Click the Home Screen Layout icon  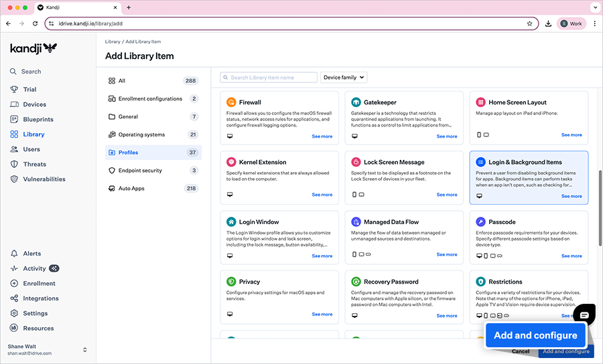tap(480, 102)
